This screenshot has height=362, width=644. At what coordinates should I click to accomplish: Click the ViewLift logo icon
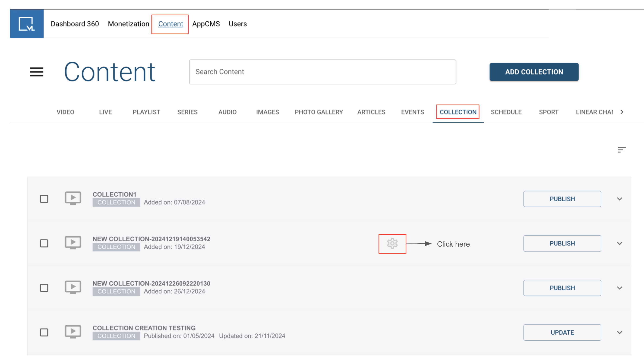pyautogui.click(x=26, y=24)
